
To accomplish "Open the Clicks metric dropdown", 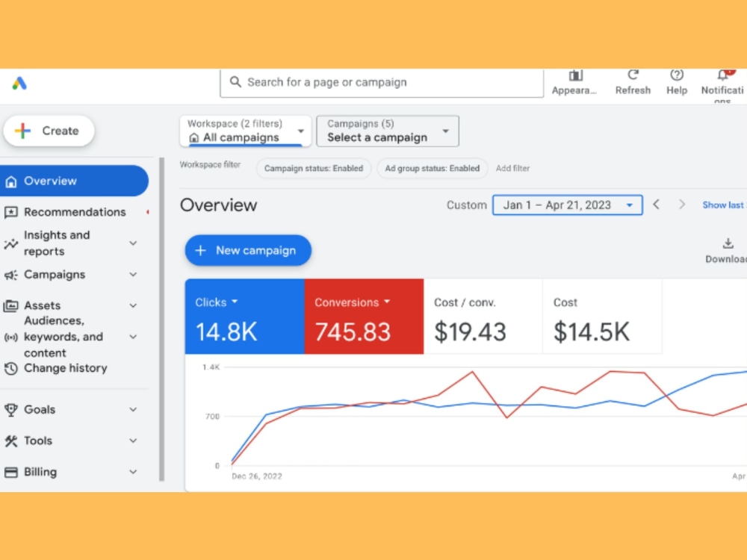I will point(235,302).
